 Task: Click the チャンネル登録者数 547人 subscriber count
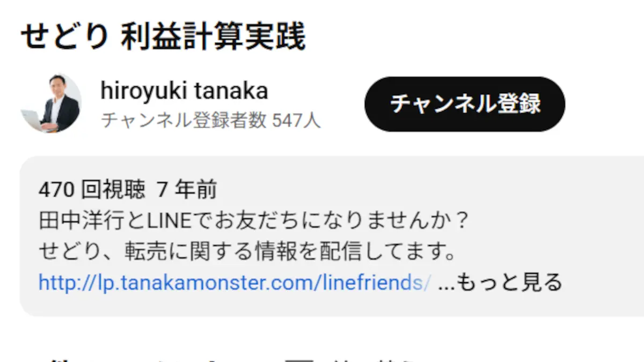[210, 121]
